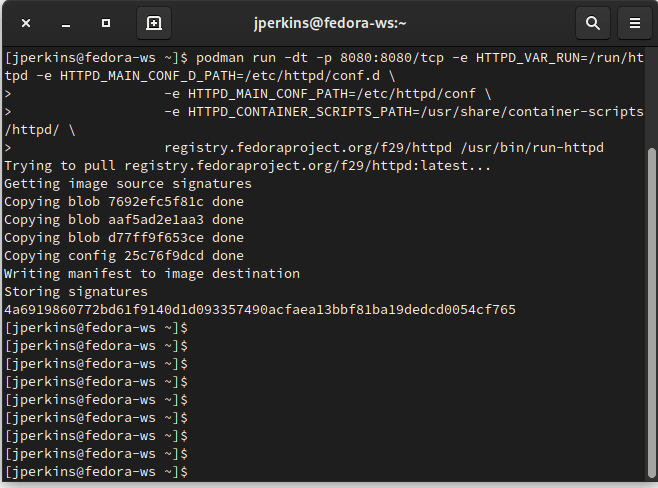
Task: Click 'Writing manifest to image destination' line
Action: coord(152,274)
